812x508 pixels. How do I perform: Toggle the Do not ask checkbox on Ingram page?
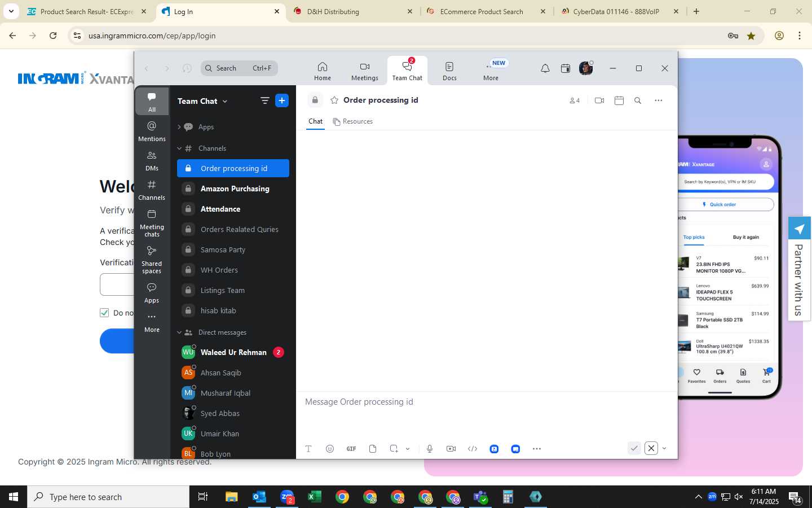tap(104, 313)
